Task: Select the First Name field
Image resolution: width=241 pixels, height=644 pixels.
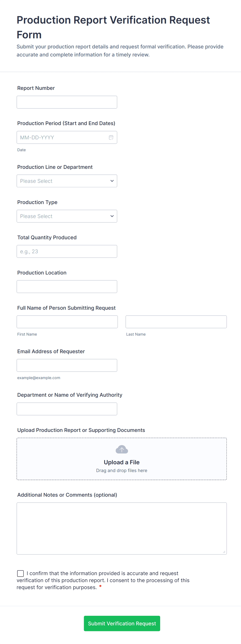Action: point(67,322)
